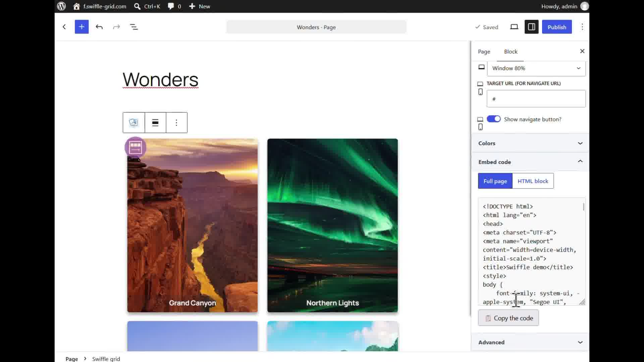This screenshot has height=362, width=644.
Task: Click Swiffle grid in footer breadcrumb
Action: click(106, 359)
